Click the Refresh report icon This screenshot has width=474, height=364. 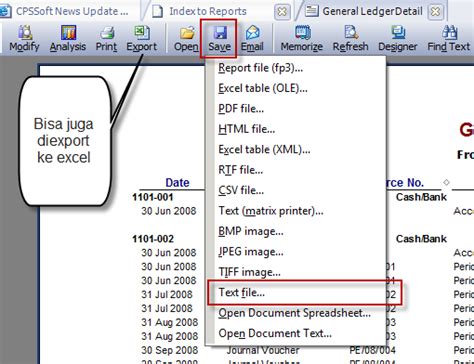(x=351, y=39)
